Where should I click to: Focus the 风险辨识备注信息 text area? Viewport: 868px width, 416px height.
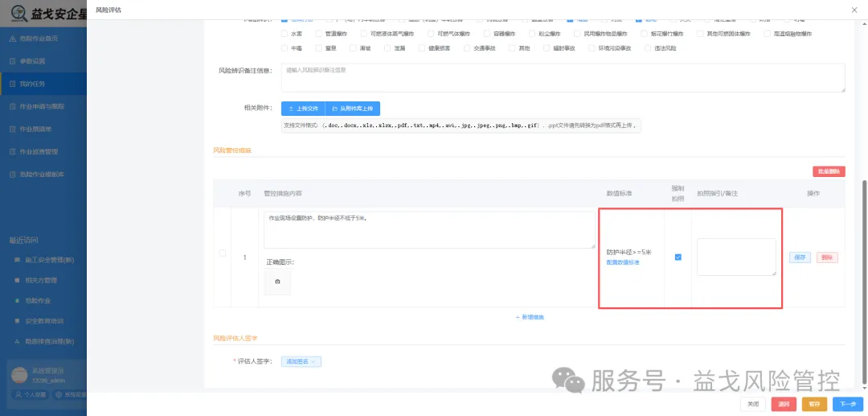563,77
